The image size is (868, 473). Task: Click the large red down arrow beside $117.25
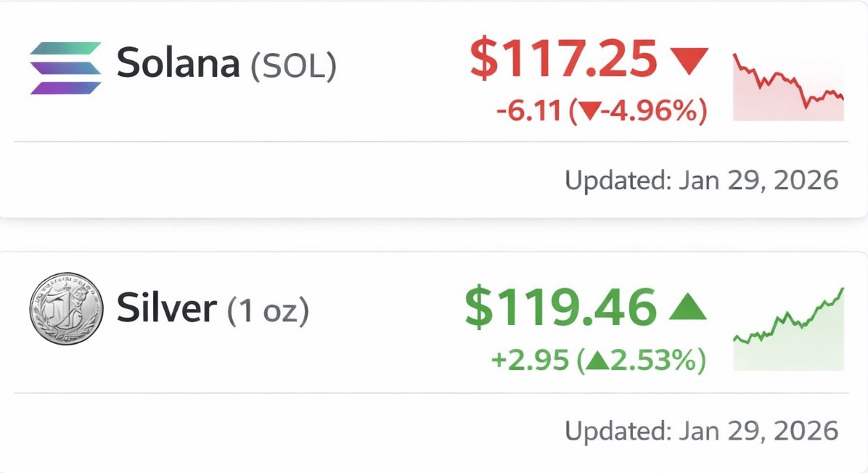[x=687, y=60]
